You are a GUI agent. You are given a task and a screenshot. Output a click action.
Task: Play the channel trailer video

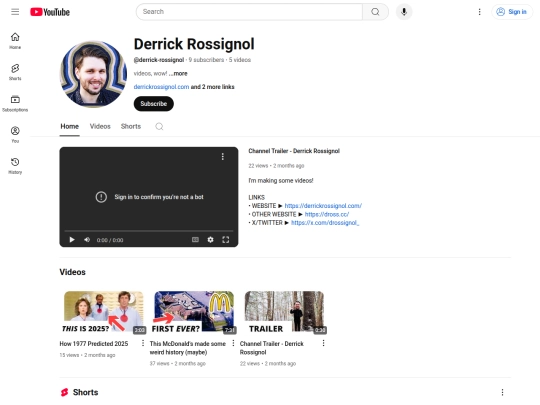[72, 240]
